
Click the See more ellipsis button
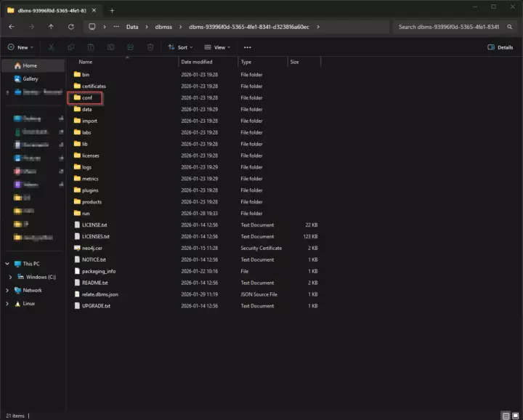click(x=247, y=47)
